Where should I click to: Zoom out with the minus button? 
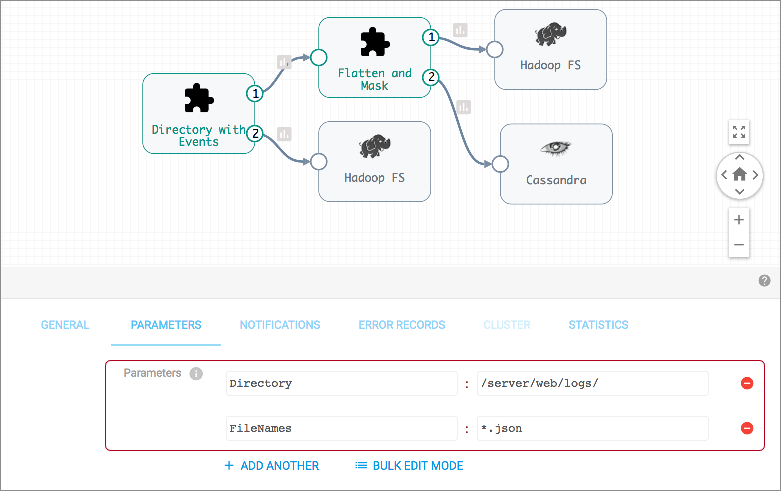coord(739,245)
